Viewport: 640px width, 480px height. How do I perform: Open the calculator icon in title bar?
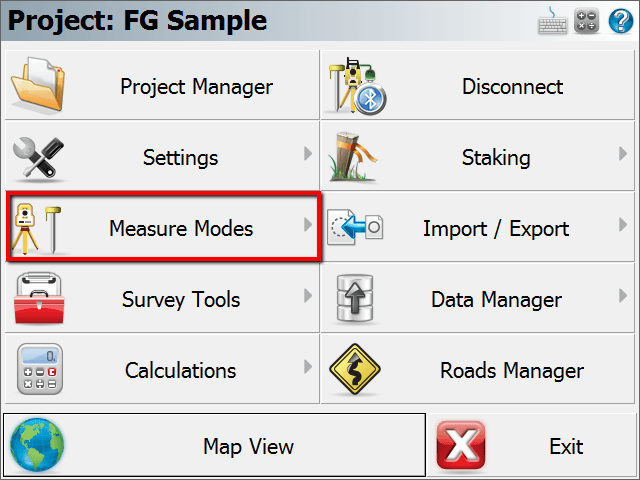pos(586,21)
